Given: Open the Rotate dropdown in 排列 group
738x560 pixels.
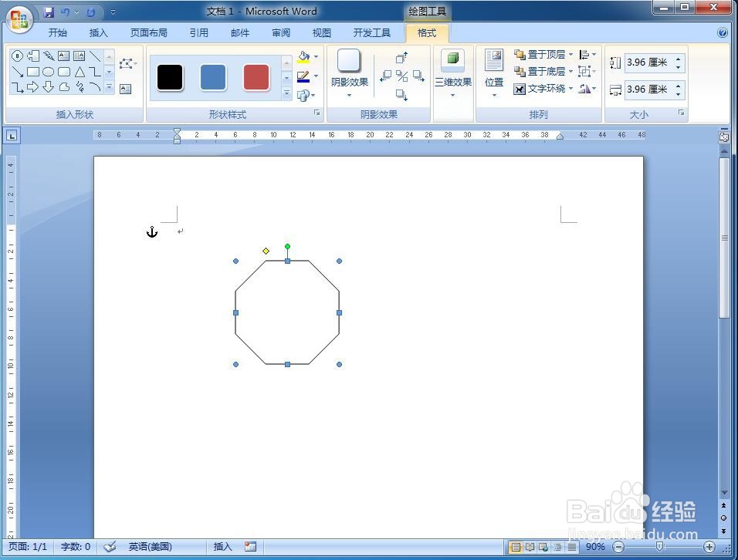Looking at the screenshot, I should click(x=587, y=89).
